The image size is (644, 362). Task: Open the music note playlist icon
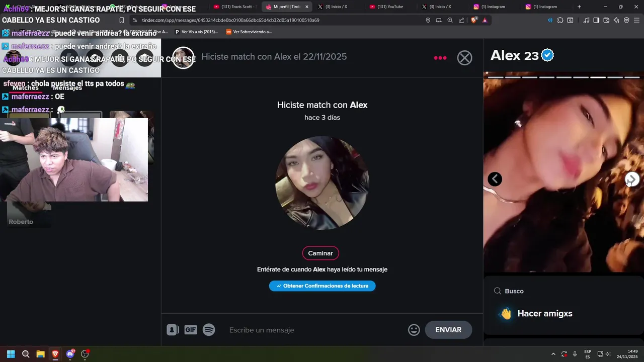pyautogui.click(x=586, y=20)
